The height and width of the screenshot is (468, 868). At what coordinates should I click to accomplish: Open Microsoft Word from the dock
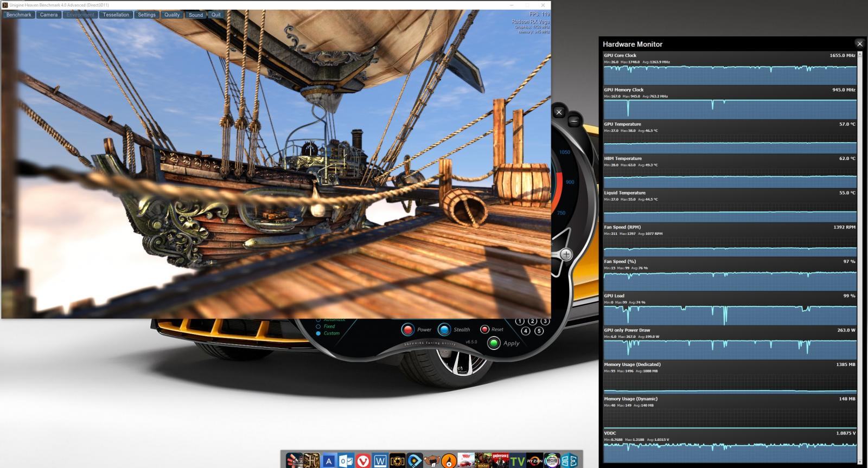[x=380, y=461]
